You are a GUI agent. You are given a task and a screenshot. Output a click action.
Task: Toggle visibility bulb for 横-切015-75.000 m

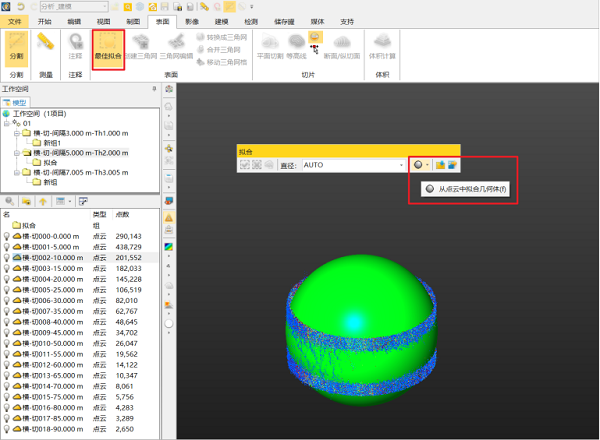(7, 397)
